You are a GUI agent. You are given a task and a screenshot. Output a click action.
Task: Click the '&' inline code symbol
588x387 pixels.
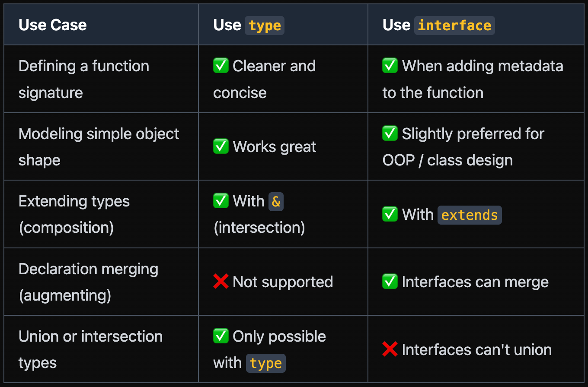point(276,201)
